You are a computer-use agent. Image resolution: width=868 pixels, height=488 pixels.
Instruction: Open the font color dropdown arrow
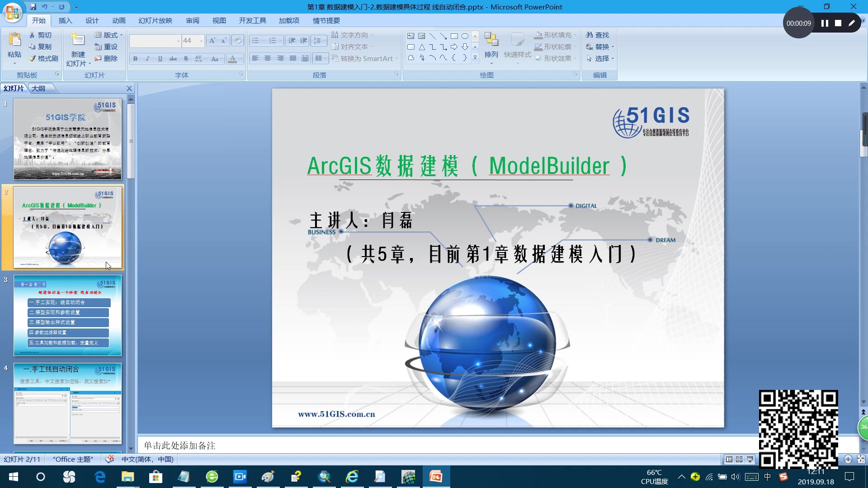(x=241, y=58)
